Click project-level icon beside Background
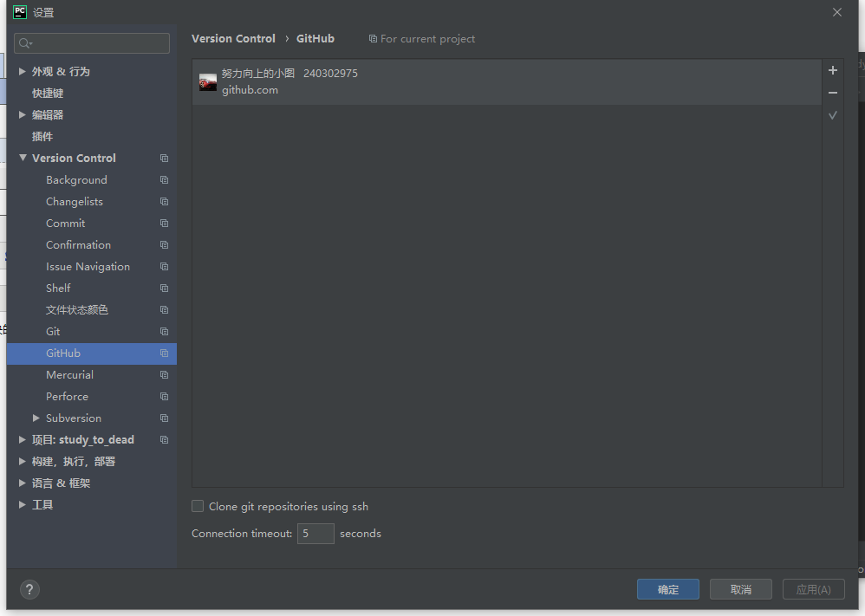Image resolution: width=865 pixels, height=616 pixels. [x=164, y=180]
